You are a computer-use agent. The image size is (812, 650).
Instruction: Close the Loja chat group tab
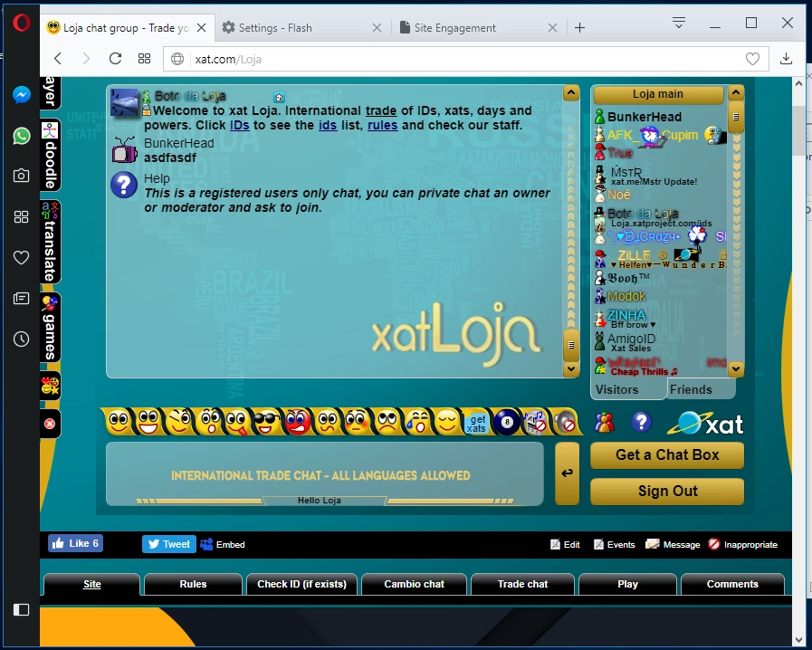point(202,28)
